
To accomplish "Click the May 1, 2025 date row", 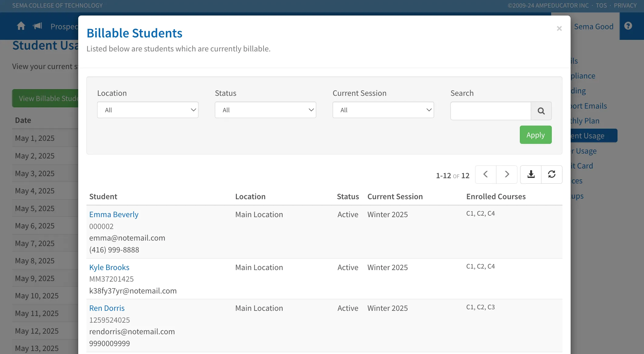I will [45, 138].
